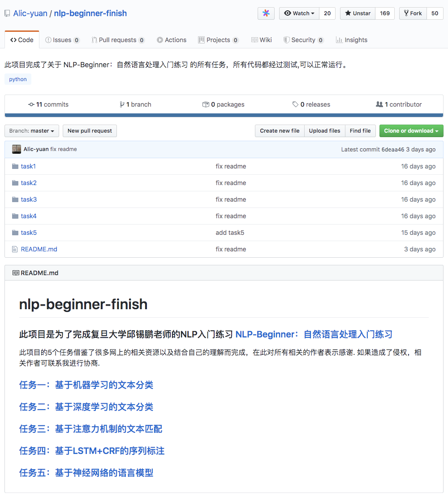The width and height of the screenshot is (448, 497).
Task: Click the packages icon
Action: 206,104
